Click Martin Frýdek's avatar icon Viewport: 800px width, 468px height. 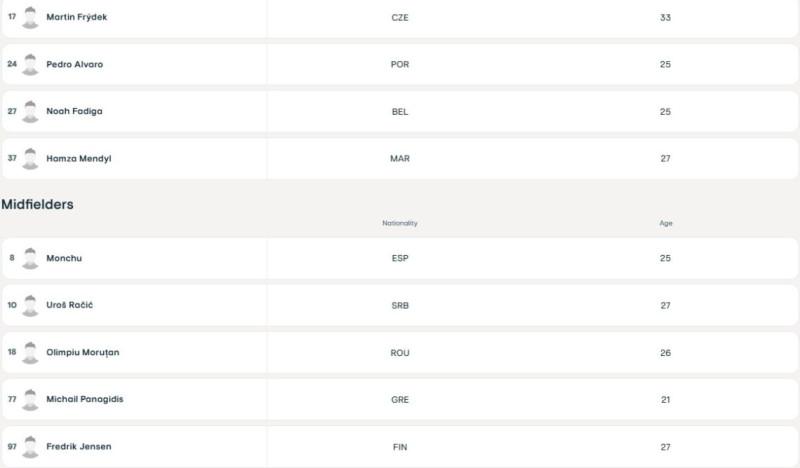click(30, 18)
